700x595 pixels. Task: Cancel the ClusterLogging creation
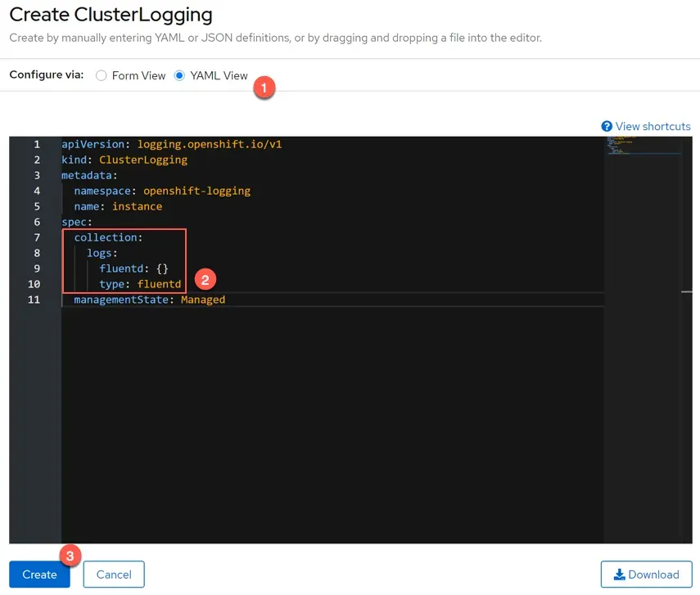click(x=113, y=574)
